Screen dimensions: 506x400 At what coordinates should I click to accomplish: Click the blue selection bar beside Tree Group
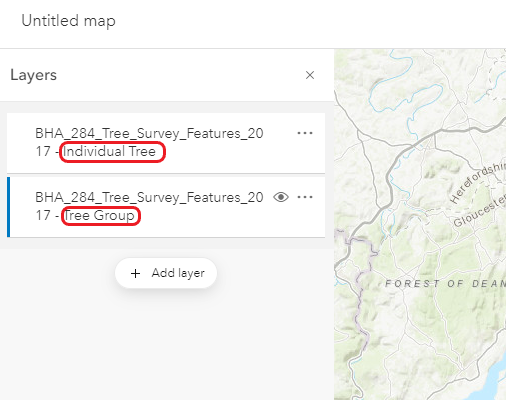(8, 207)
